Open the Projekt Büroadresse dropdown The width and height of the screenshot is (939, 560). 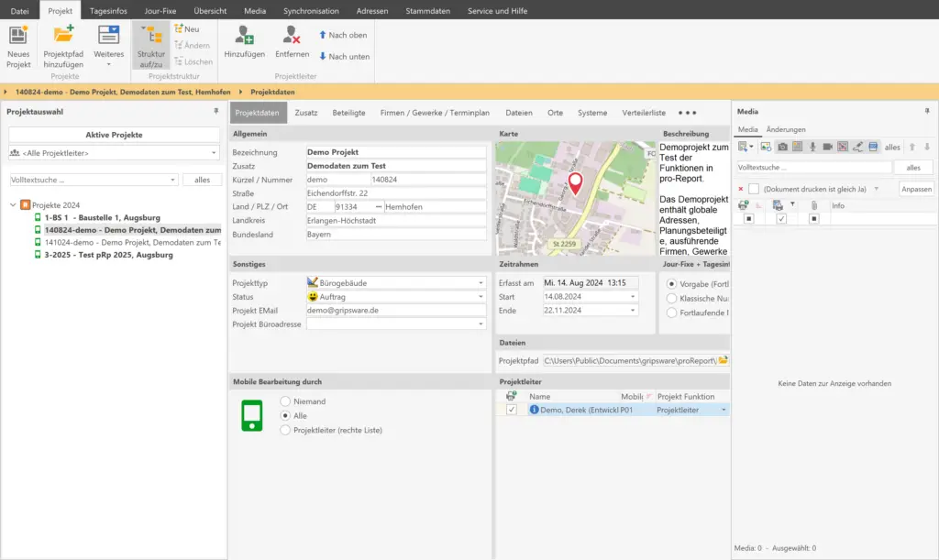pyautogui.click(x=481, y=324)
